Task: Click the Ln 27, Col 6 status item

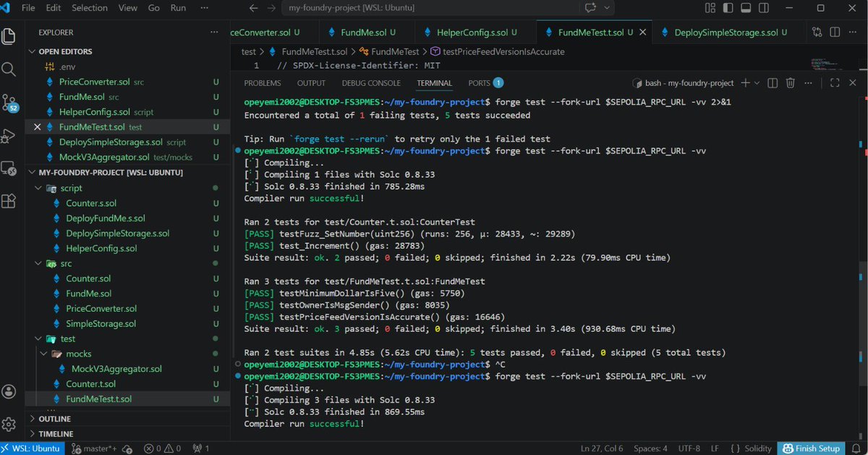Action: 602,448
